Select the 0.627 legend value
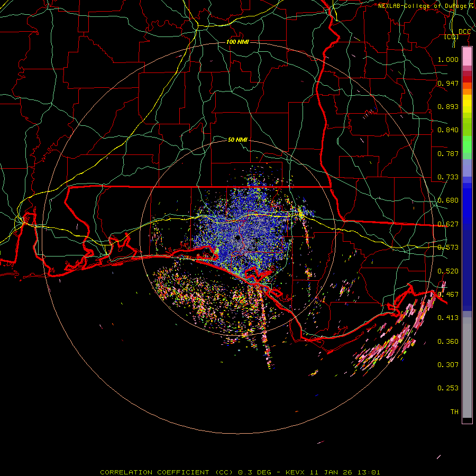 tap(448, 224)
